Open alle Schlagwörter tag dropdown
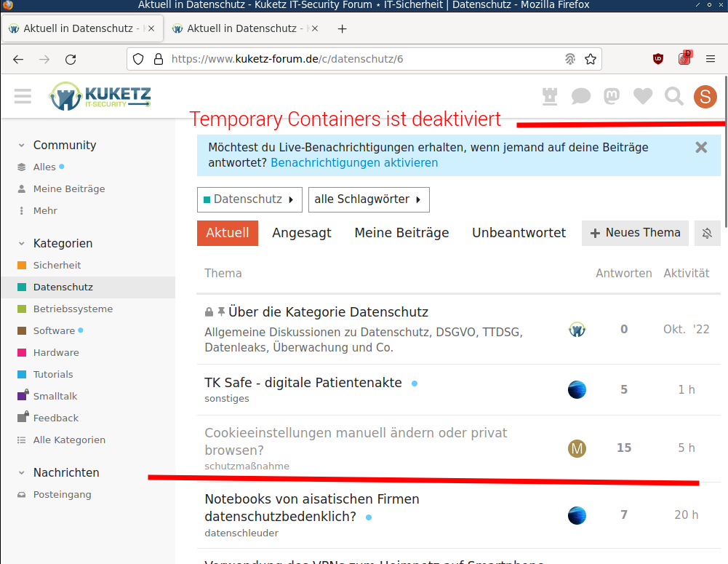This screenshot has width=728, height=564. click(x=369, y=199)
